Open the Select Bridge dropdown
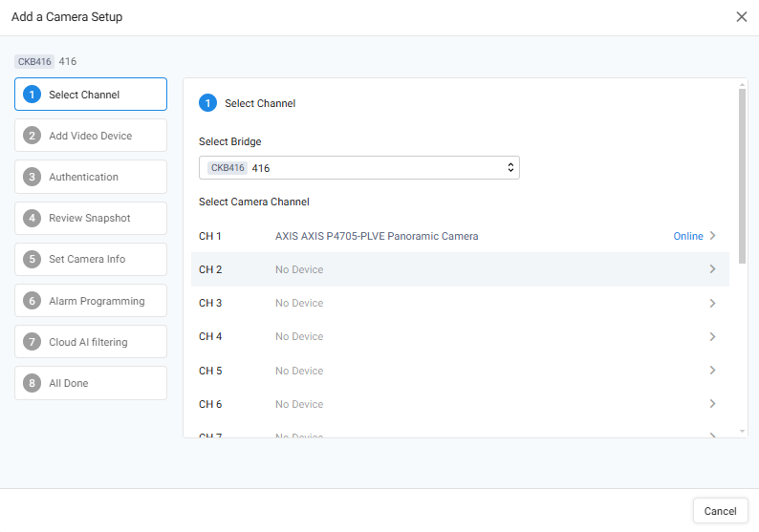 coord(359,168)
